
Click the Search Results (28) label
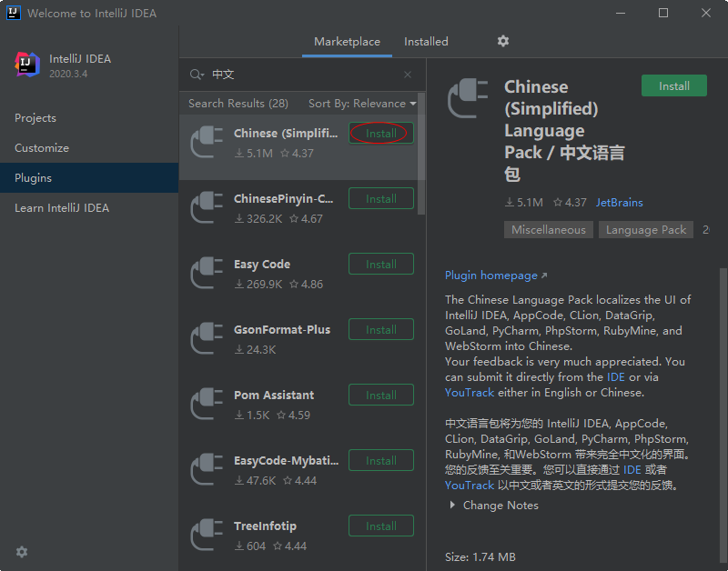[238, 104]
